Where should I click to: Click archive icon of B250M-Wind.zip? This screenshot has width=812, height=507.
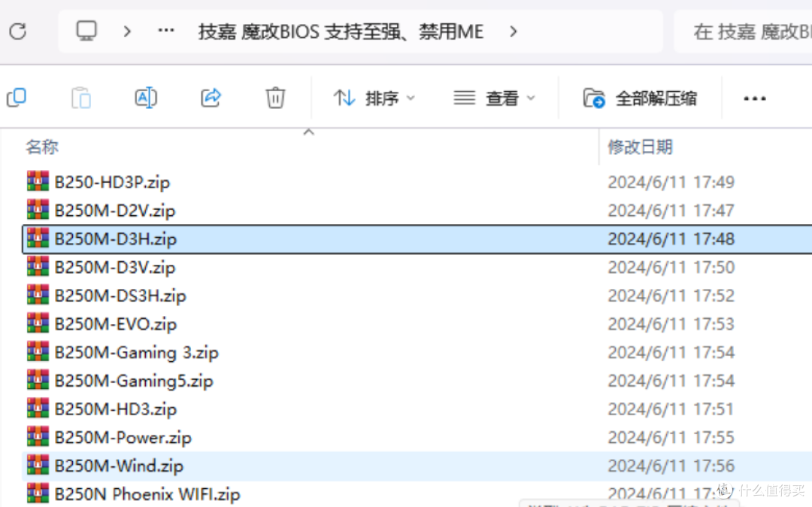[x=38, y=465]
